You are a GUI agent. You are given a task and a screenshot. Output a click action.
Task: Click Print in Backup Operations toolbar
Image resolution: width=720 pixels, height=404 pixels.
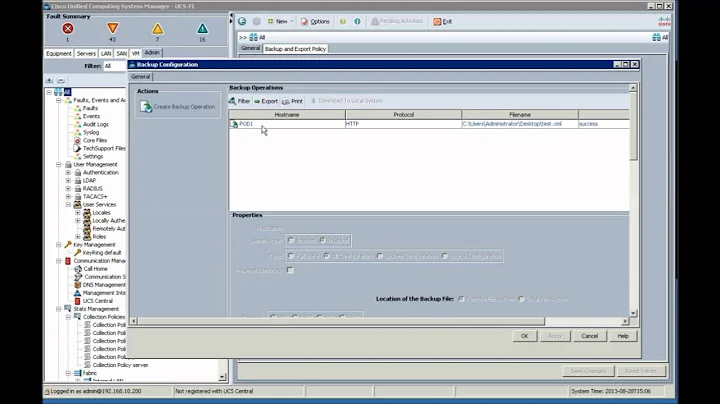(x=292, y=101)
